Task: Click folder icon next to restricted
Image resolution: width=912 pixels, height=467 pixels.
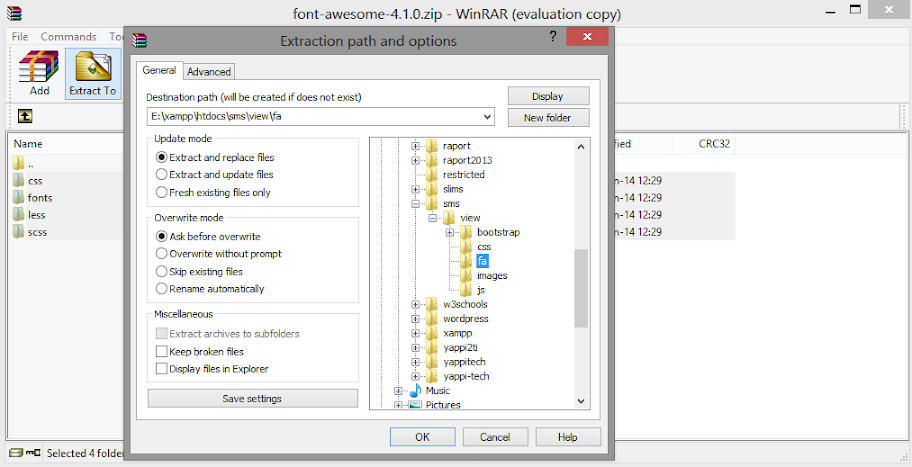Action: [x=432, y=174]
